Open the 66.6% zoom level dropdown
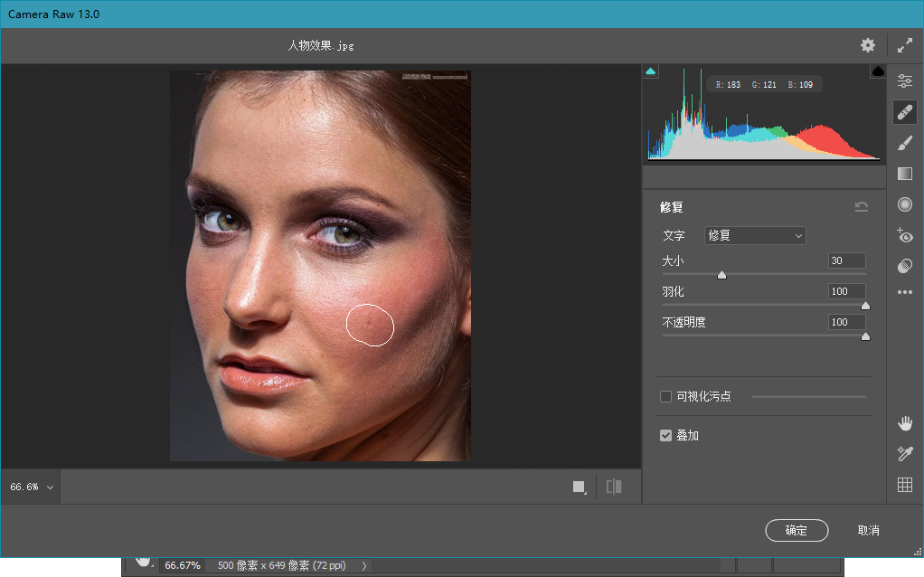The width and height of the screenshot is (924, 577). pyautogui.click(x=32, y=487)
